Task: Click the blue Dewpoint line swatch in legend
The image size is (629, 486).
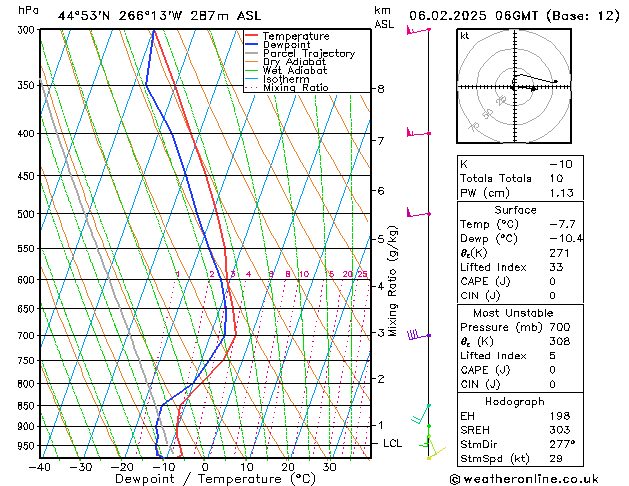Action: click(x=252, y=44)
